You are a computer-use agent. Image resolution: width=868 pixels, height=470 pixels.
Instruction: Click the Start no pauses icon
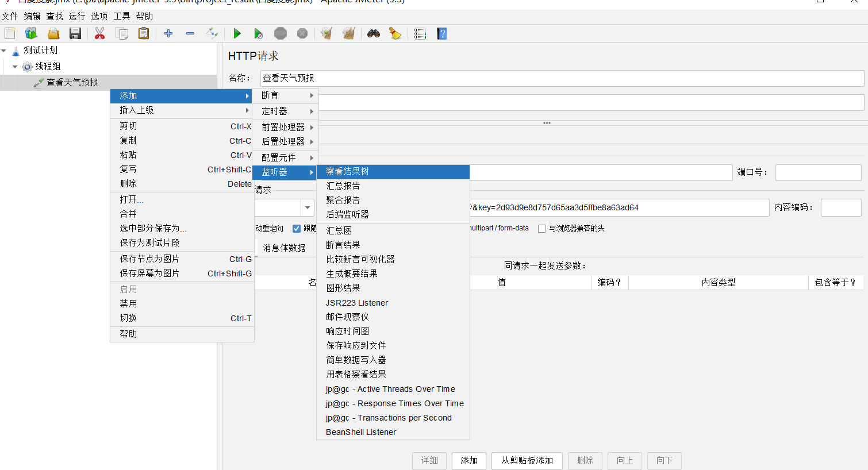[258, 34]
